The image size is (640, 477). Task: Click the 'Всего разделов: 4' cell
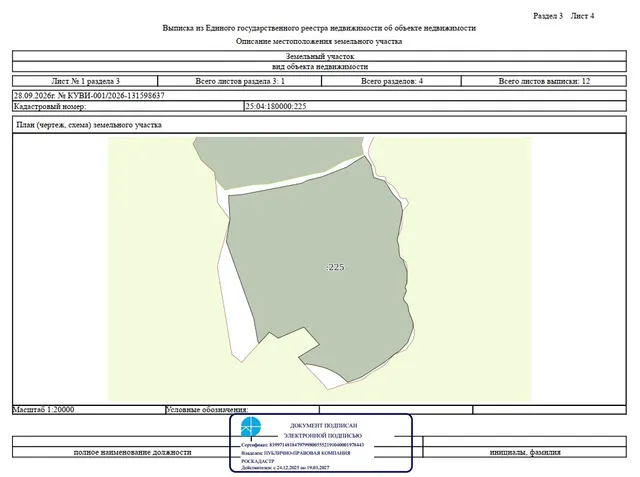(391, 81)
